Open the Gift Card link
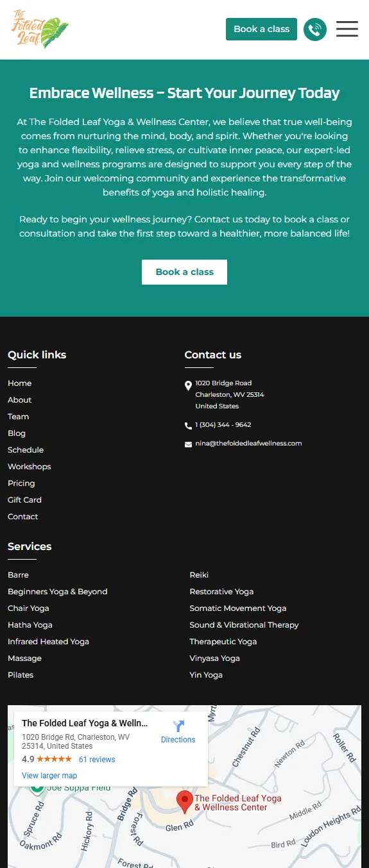The width and height of the screenshot is (369, 868). coord(24,500)
